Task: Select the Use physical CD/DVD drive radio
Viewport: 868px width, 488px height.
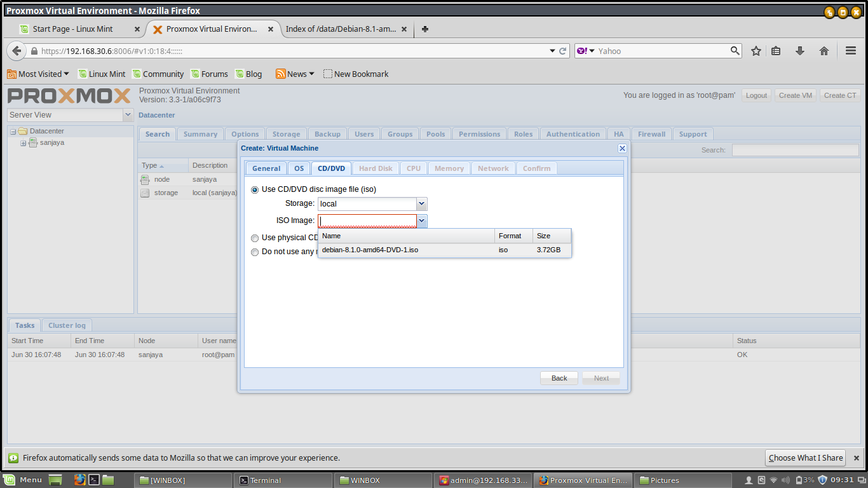Action: [255, 238]
